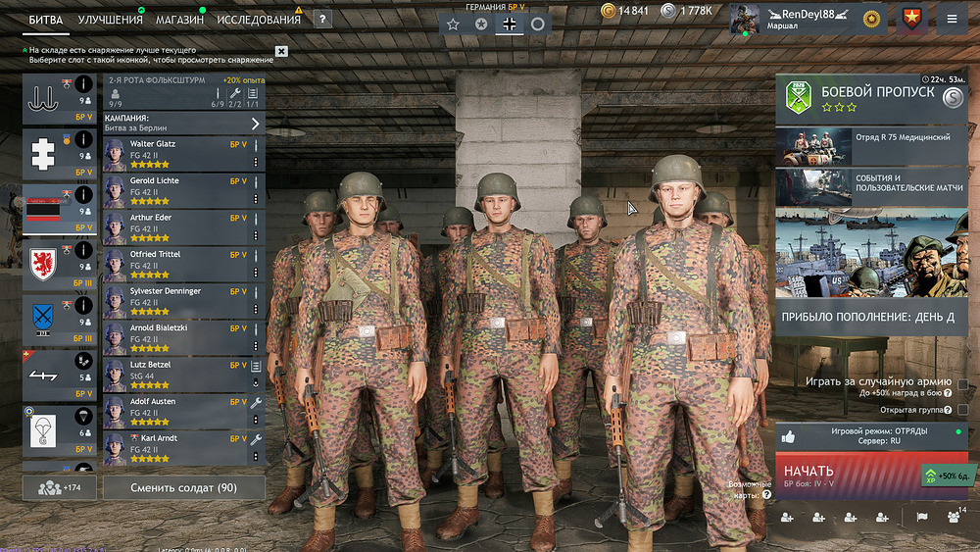Screen dimensions: 980x552
Task: Click Karl Arndt's engineer wrench icon
Action: point(256,439)
